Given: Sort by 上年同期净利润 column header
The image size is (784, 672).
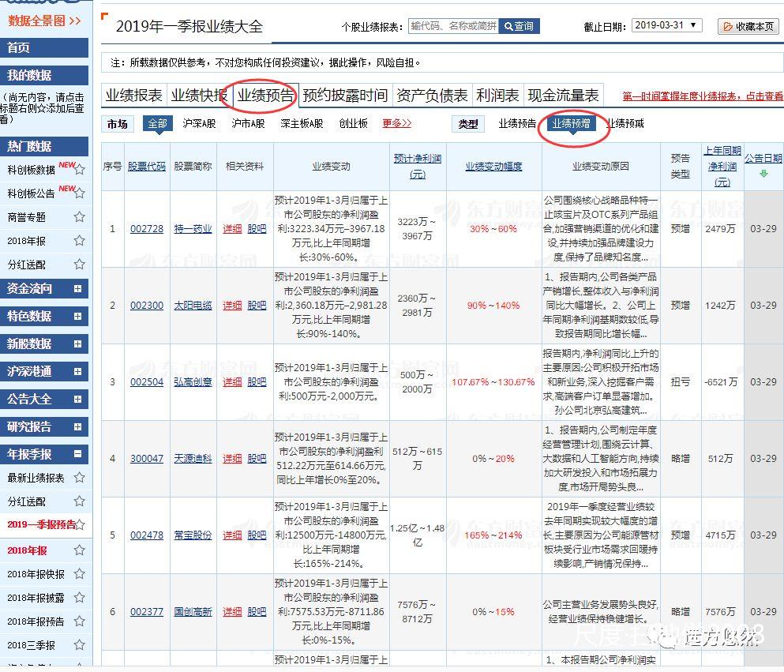Looking at the screenshot, I should [x=722, y=166].
